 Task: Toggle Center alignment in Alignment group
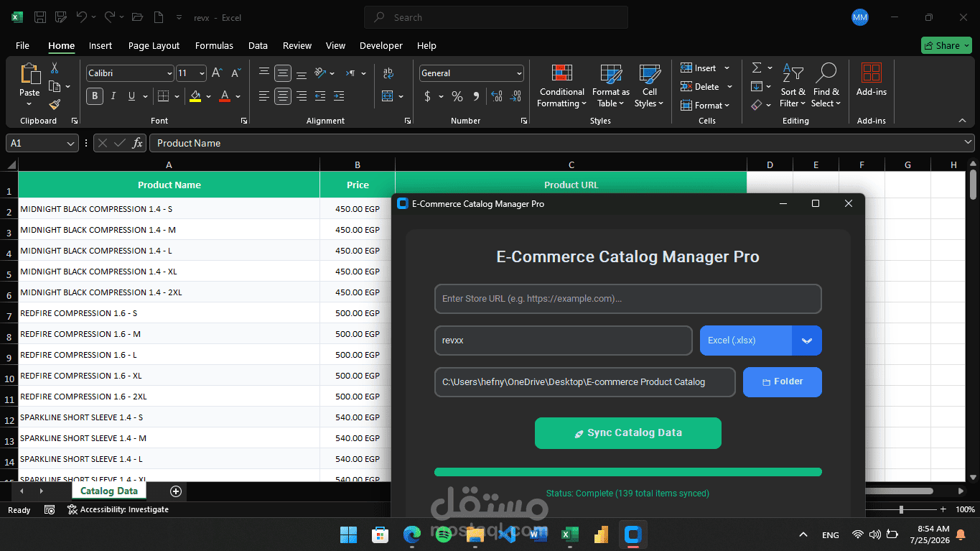coord(283,96)
